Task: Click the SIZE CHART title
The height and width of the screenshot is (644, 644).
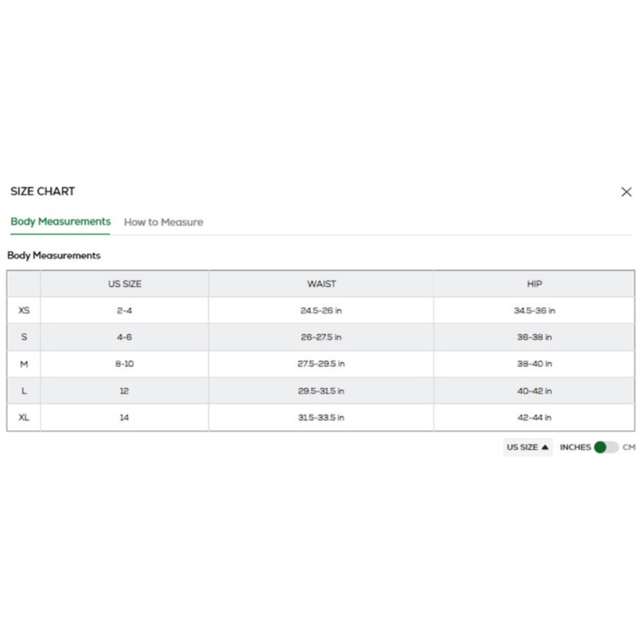Action: click(x=43, y=191)
